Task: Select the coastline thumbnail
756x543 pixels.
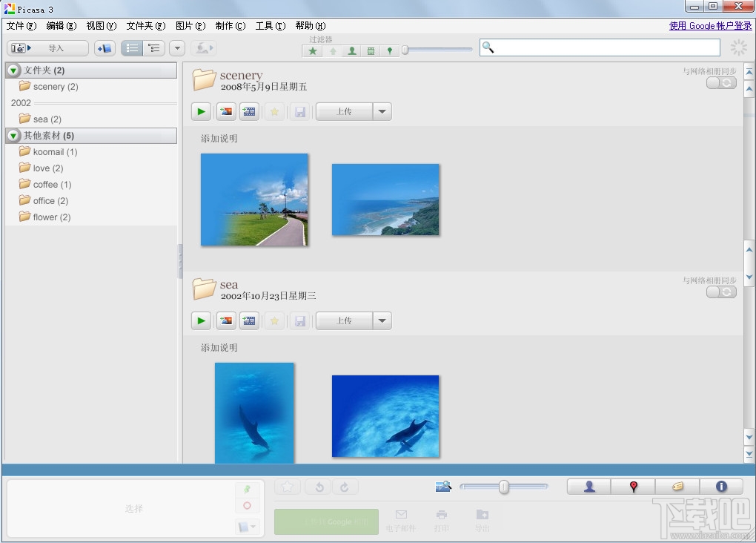Action: click(x=385, y=200)
